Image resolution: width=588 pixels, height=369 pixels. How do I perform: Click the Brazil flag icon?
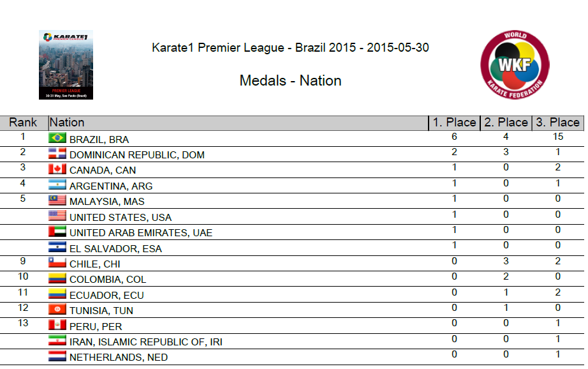click(x=57, y=138)
